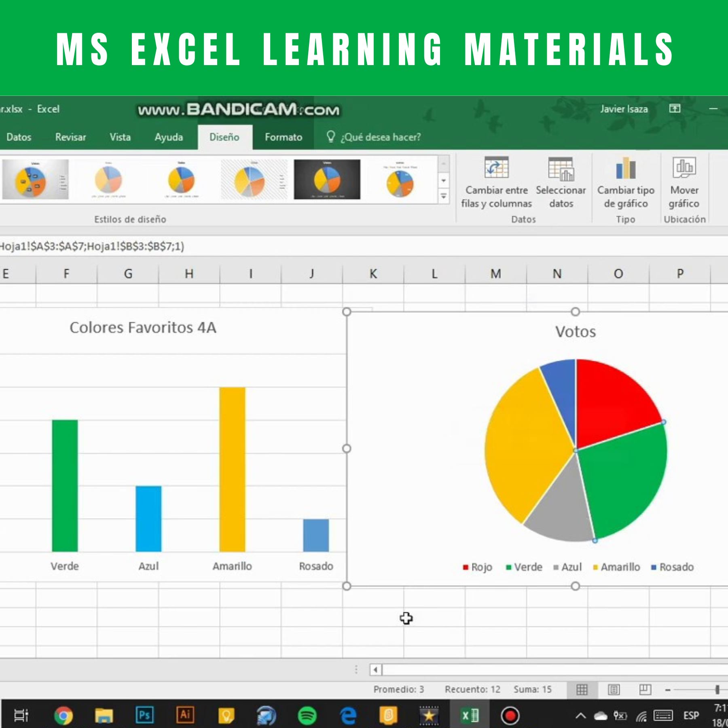Select column G header
Viewport: 728px width, 728px height.
coord(128,274)
